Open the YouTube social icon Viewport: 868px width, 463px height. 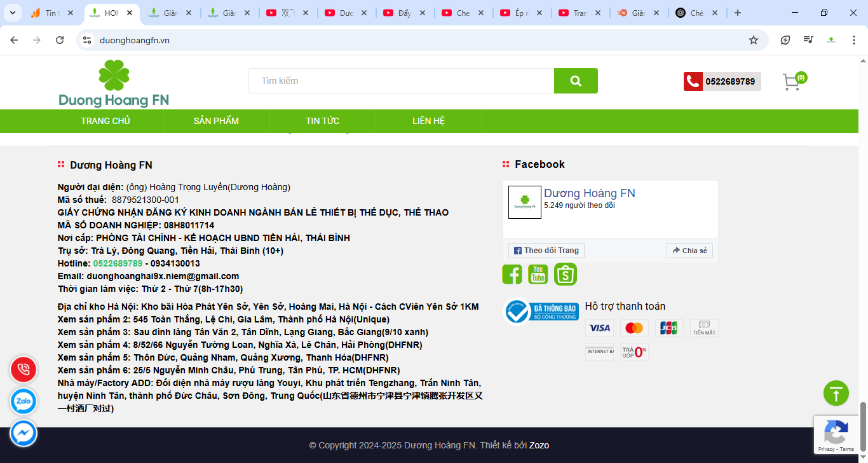coord(538,274)
